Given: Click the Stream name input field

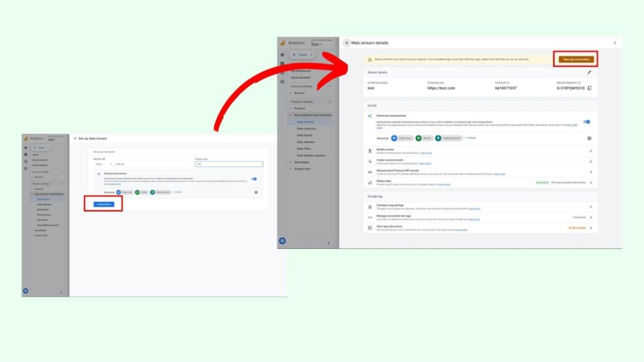Looking at the screenshot, I should coord(228,164).
